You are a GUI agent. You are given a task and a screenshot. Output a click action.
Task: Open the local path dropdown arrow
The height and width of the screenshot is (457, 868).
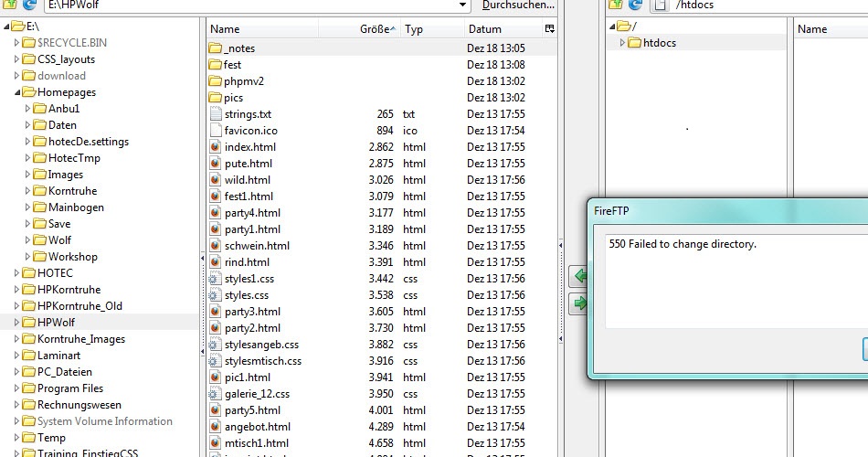[x=490, y=5]
